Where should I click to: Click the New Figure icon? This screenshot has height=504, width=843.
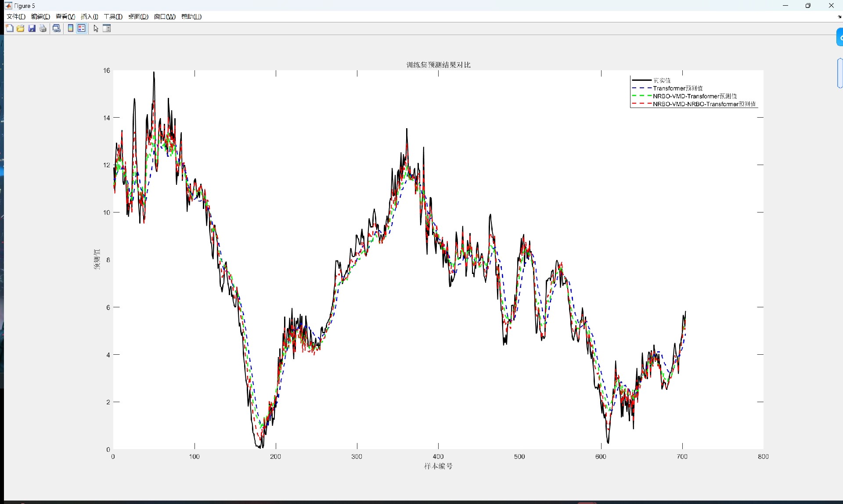[10, 29]
